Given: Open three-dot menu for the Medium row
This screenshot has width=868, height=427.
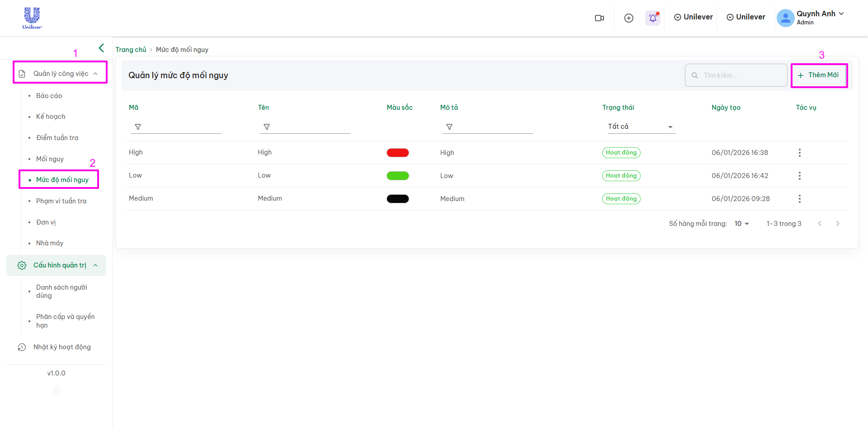Looking at the screenshot, I should click(x=799, y=199).
